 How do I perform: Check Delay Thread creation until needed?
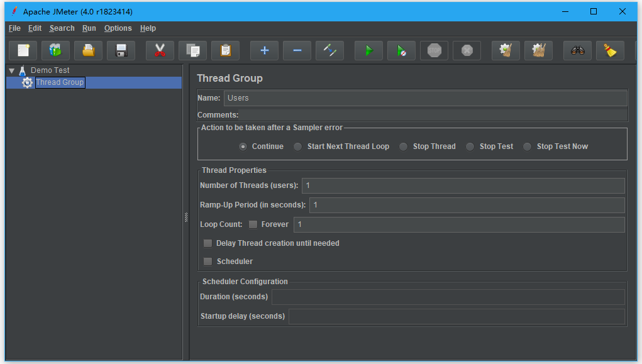click(208, 243)
